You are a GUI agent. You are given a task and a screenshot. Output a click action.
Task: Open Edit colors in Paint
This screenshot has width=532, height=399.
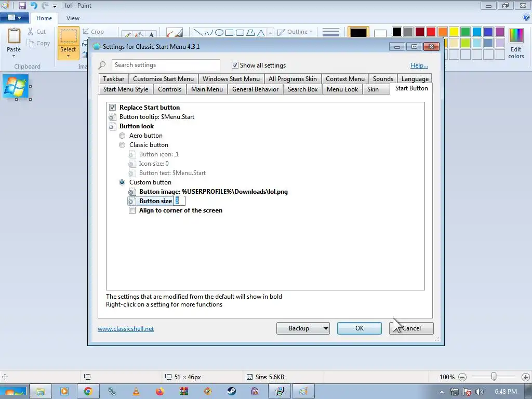click(516, 44)
